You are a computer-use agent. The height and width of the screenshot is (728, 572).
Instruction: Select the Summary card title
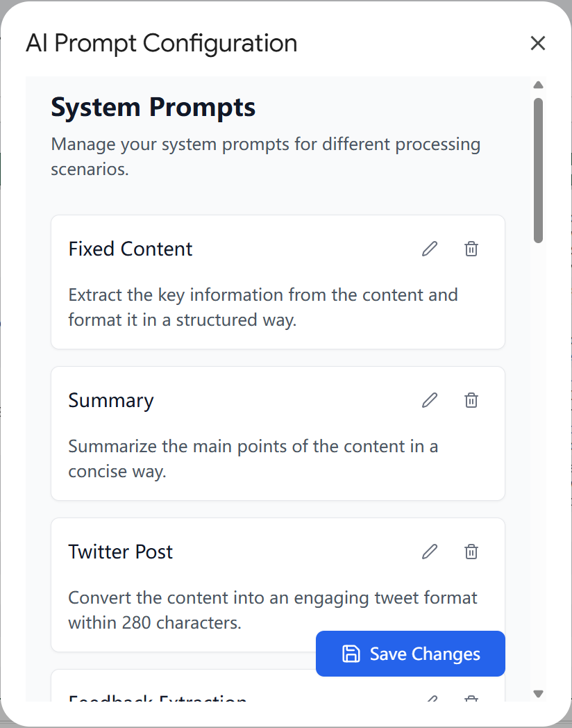(x=111, y=401)
